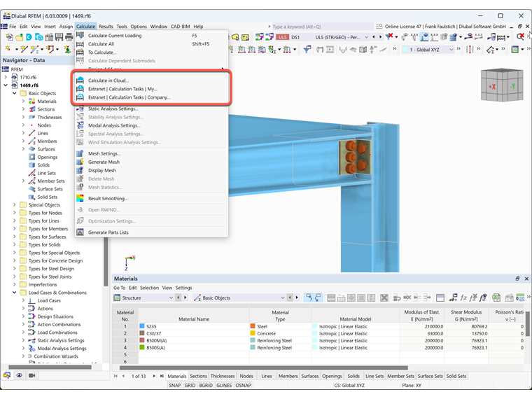This screenshot has height=399, width=532.
Task: Click the search icon beside the Online License text
Action: click(x=379, y=27)
